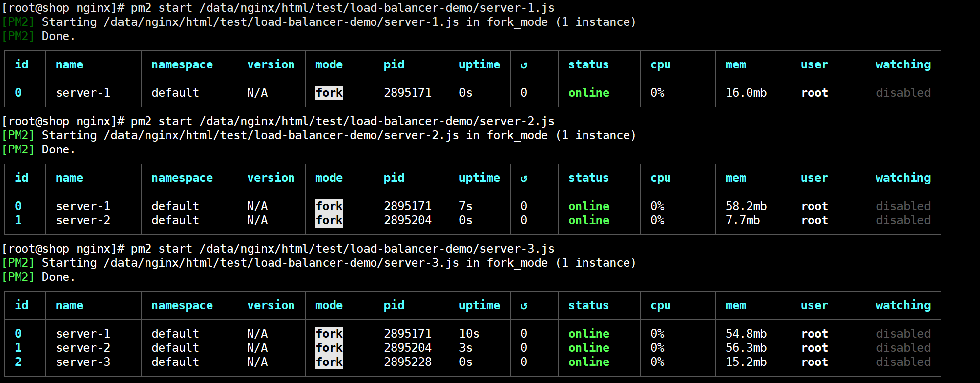Click the 54.8mb memory cell

746,334
